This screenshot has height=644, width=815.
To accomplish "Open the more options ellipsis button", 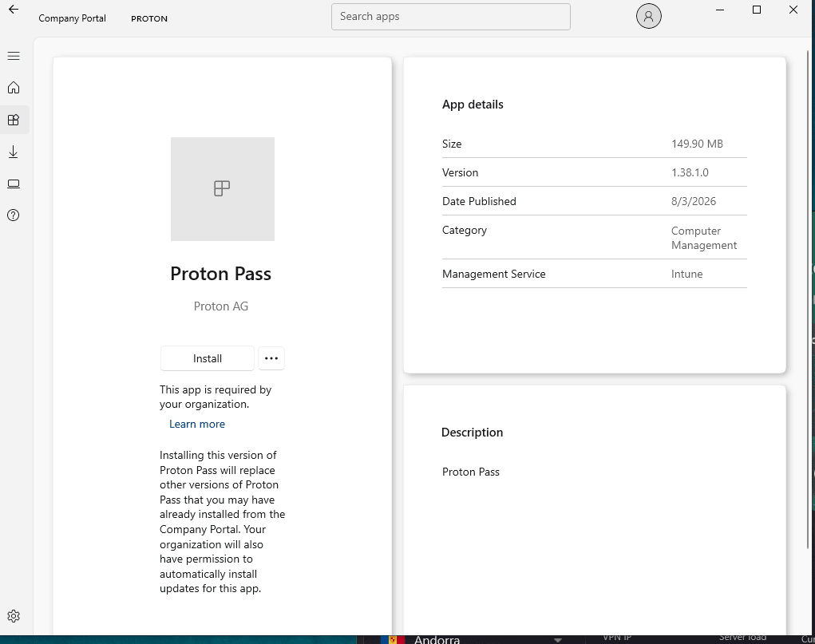I will 271,358.
